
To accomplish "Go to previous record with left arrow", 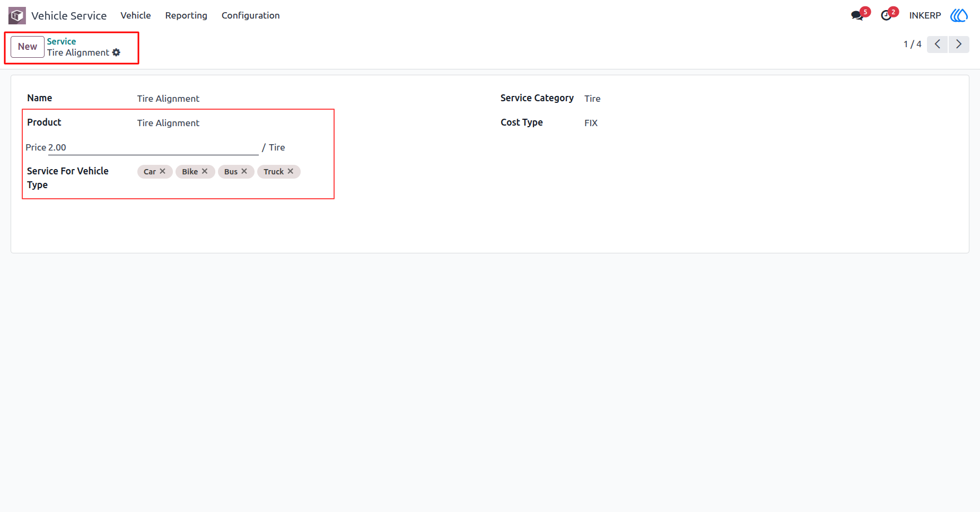I will click(937, 44).
